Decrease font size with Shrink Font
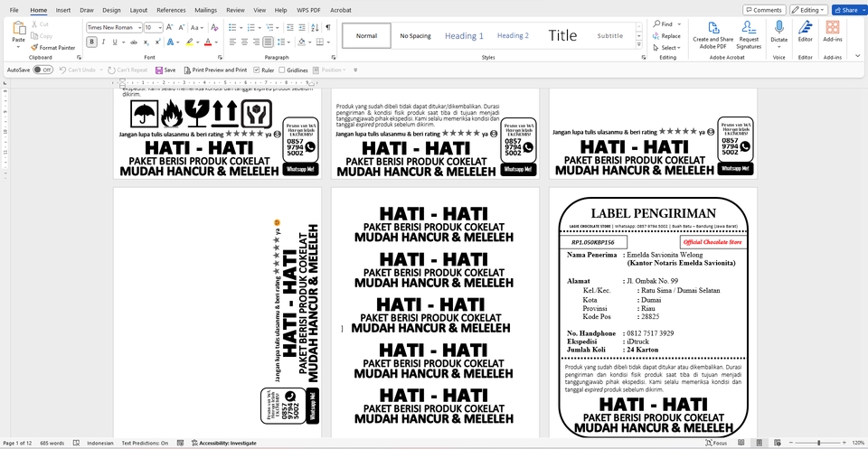This screenshot has width=868, height=449. pos(182,27)
